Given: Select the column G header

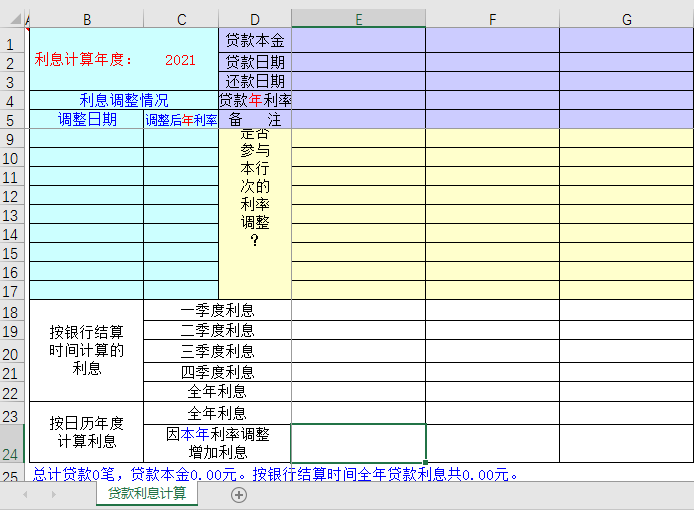Looking at the screenshot, I should coord(626,19).
